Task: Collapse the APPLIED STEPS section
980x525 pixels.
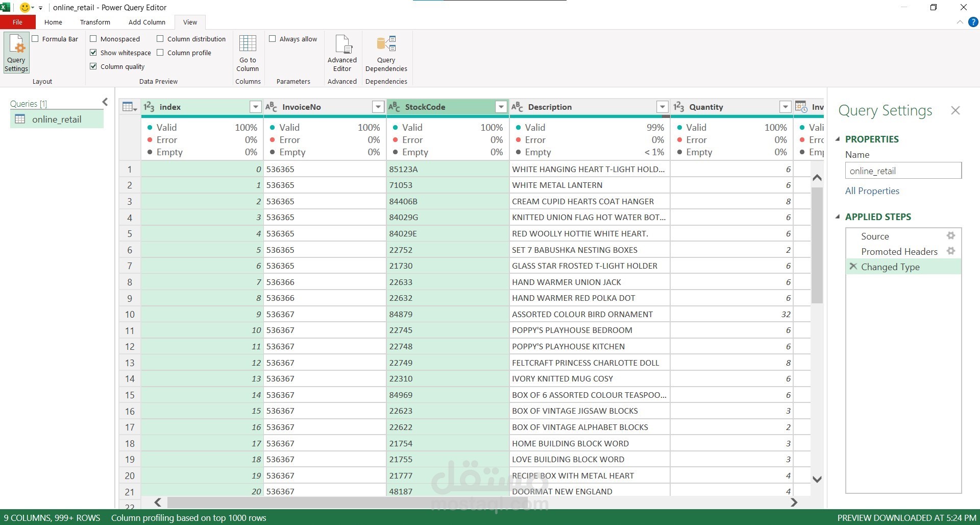Action: pos(838,217)
